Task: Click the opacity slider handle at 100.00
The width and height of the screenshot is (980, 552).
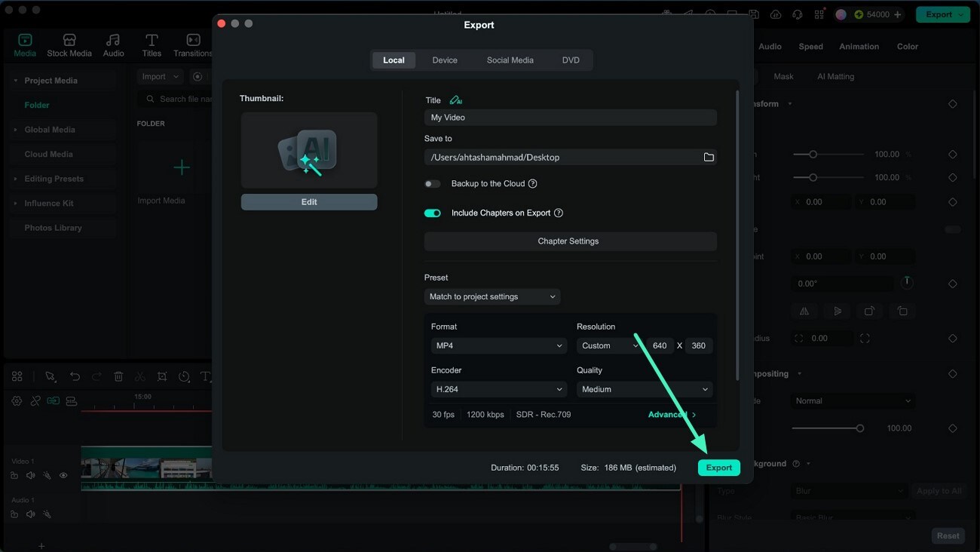Action: 860,428
